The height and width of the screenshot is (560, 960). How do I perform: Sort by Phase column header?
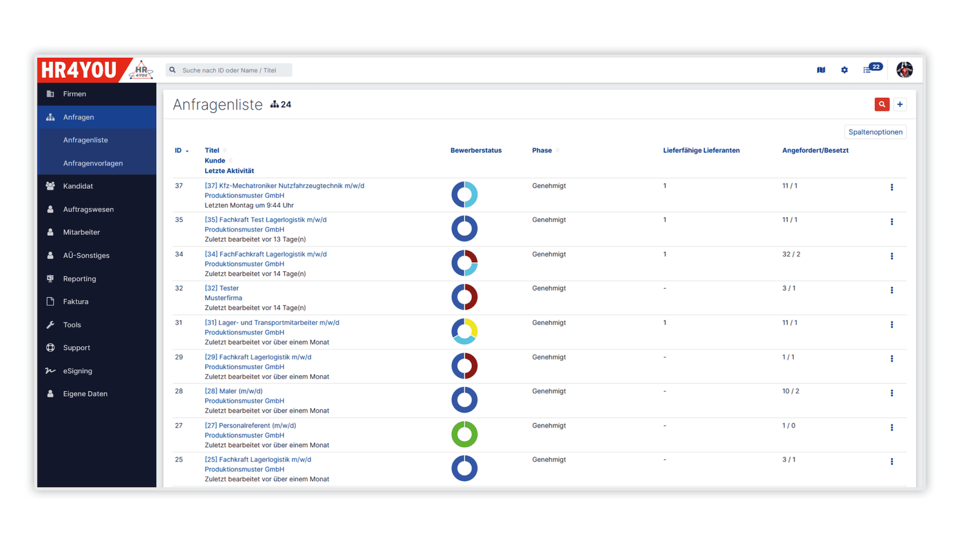(x=542, y=150)
